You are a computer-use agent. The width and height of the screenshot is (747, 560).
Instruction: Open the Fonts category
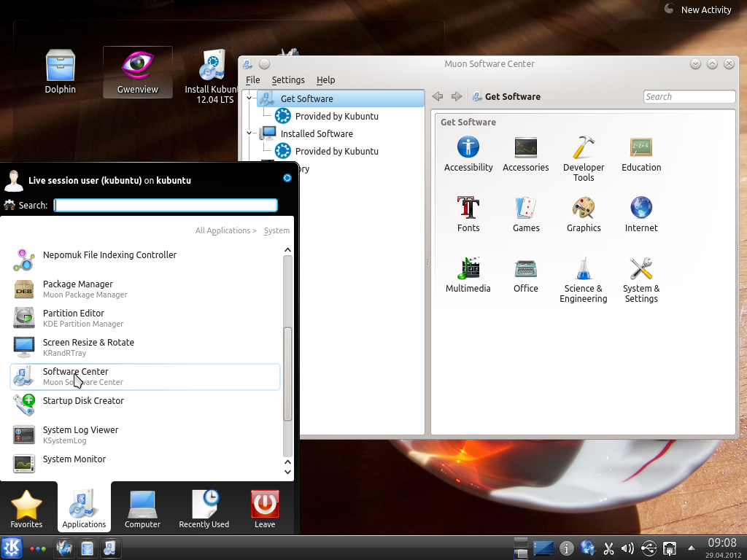468,214
